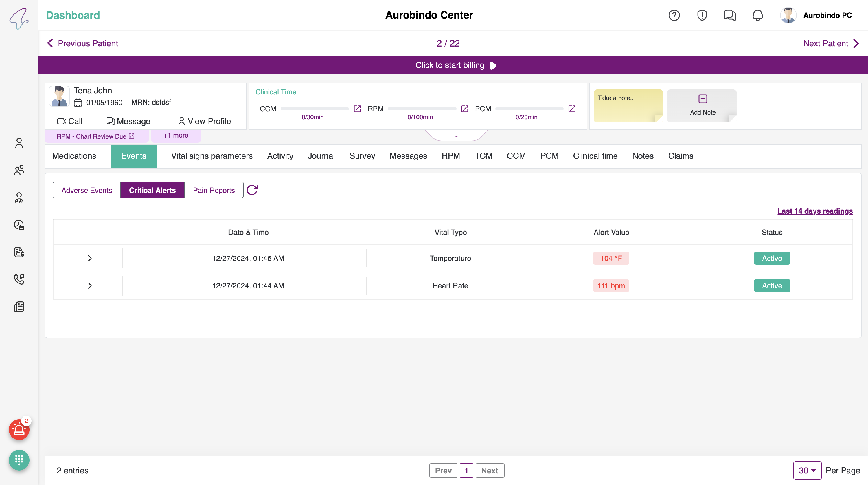Click the help question mark icon

(x=674, y=15)
